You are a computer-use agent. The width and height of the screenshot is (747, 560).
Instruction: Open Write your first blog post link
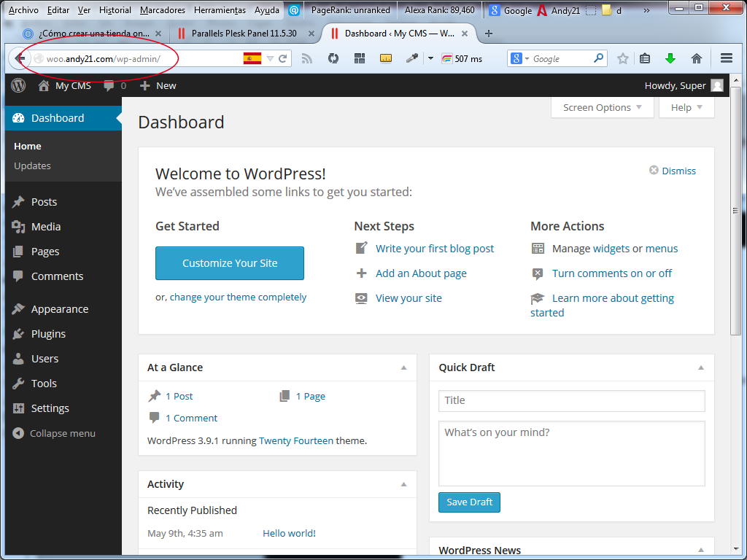pos(435,249)
